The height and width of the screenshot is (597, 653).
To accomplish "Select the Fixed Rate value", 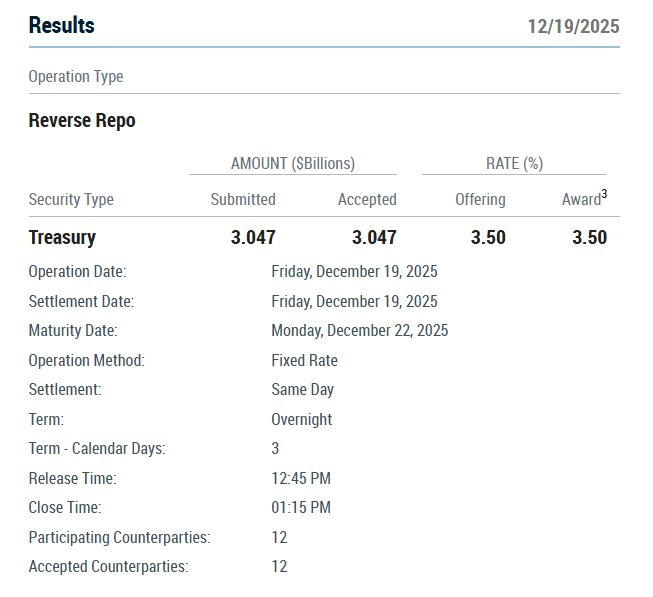I will (304, 361).
